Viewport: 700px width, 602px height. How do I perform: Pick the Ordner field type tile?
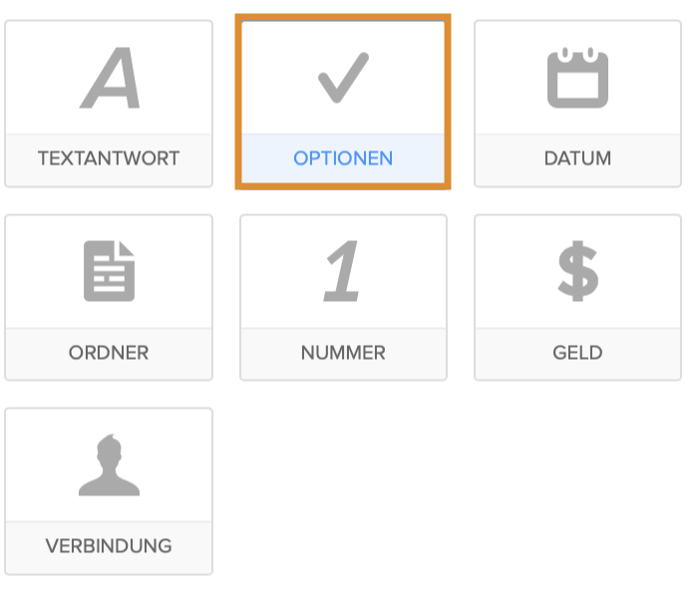pyautogui.click(x=109, y=297)
